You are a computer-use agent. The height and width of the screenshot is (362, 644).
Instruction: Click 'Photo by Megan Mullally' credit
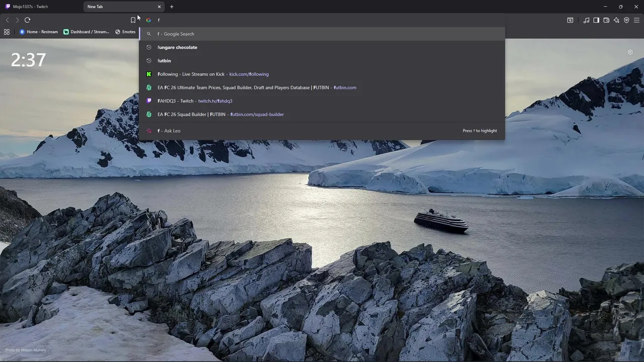[26, 350]
